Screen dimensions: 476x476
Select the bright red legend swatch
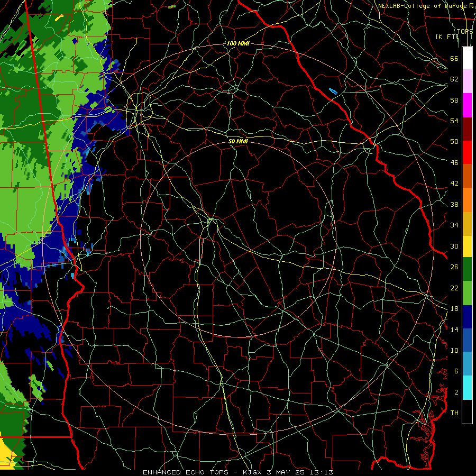tap(467, 152)
